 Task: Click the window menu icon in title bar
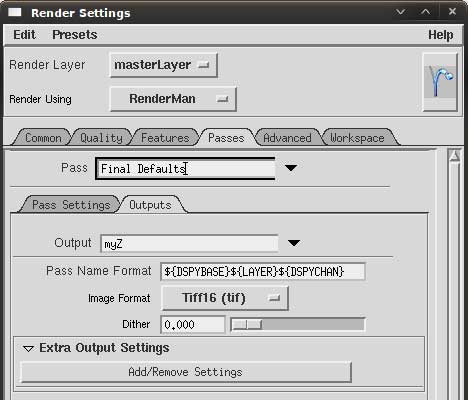coord(15,12)
